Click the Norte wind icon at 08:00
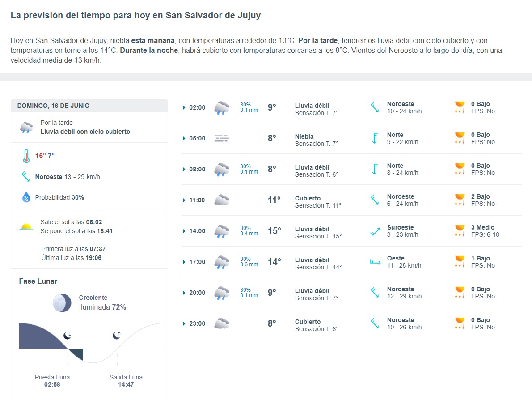The width and height of the screenshot is (532, 400). 375,169
